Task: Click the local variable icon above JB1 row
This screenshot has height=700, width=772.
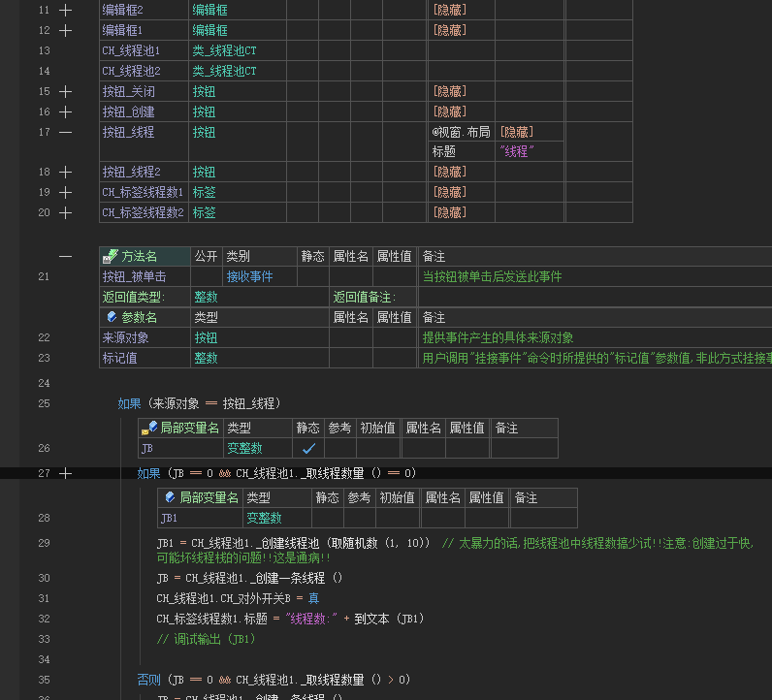Action: tap(170, 497)
